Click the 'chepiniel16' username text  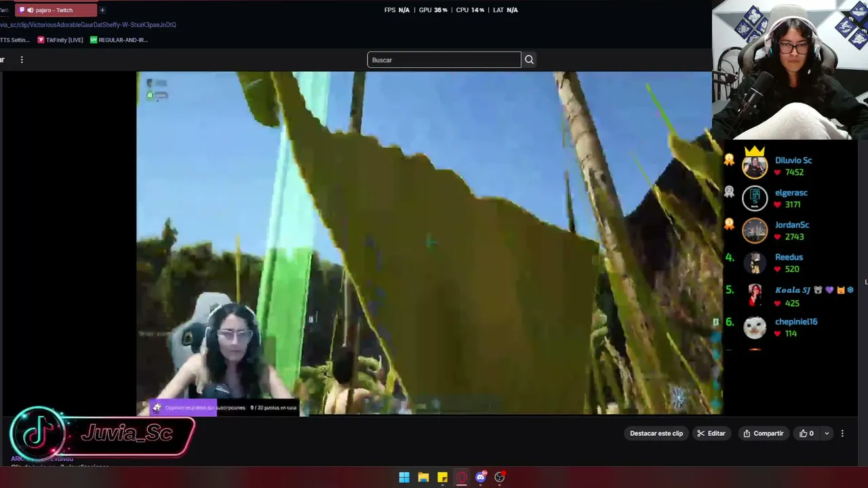click(796, 322)
